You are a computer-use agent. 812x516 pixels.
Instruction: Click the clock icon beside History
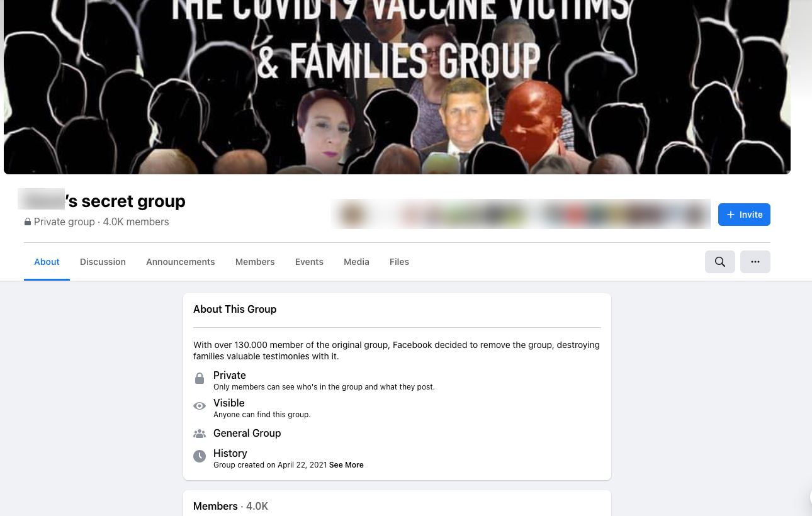pyautogui.click(x=200, y=457)
